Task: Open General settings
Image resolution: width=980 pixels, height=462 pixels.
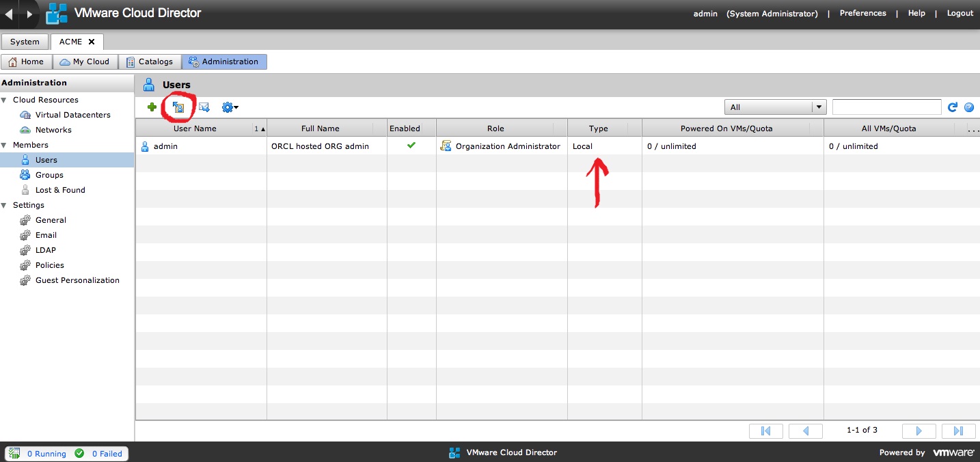Action: pos(51,220)
